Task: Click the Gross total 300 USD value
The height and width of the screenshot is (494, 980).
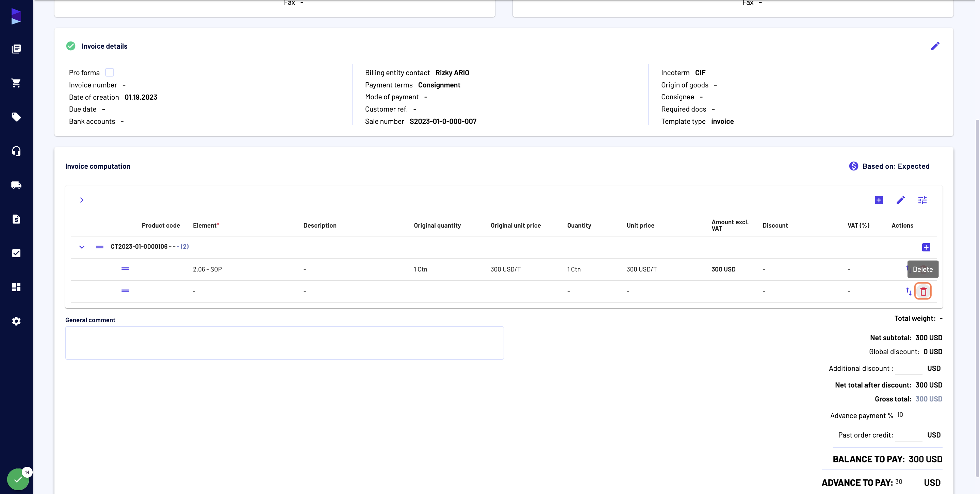Action: (x=929, y=399)
